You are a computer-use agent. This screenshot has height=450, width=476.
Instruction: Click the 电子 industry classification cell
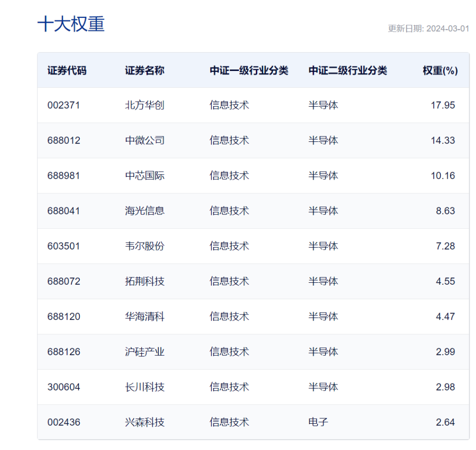318,422
